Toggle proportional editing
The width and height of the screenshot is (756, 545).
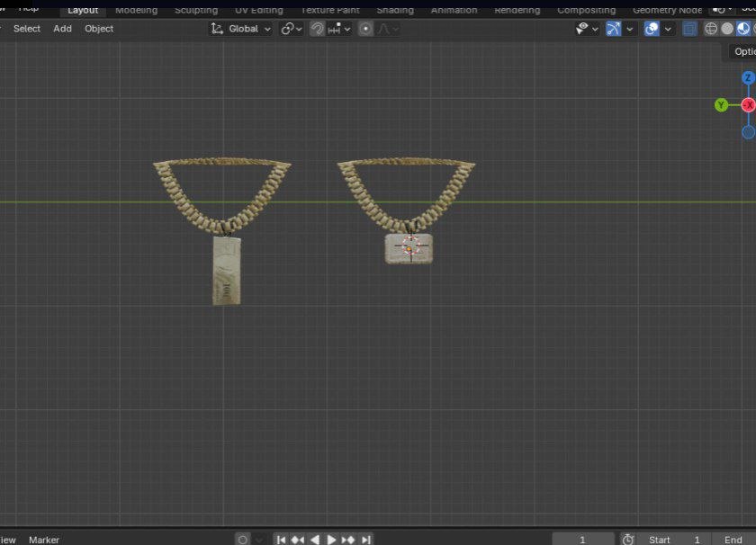point(365,29)
